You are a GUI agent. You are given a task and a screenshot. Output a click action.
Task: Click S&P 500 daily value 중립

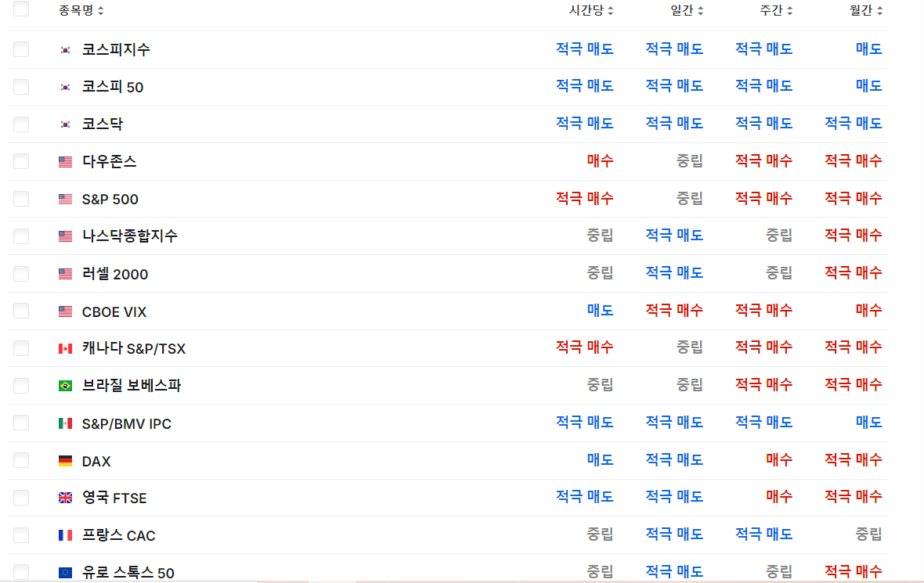[x=689, y=198]
